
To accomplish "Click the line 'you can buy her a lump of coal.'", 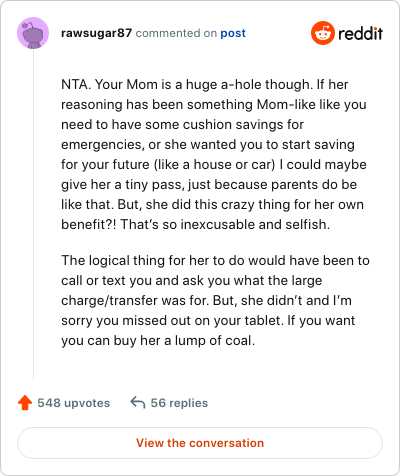I will 158,340.
